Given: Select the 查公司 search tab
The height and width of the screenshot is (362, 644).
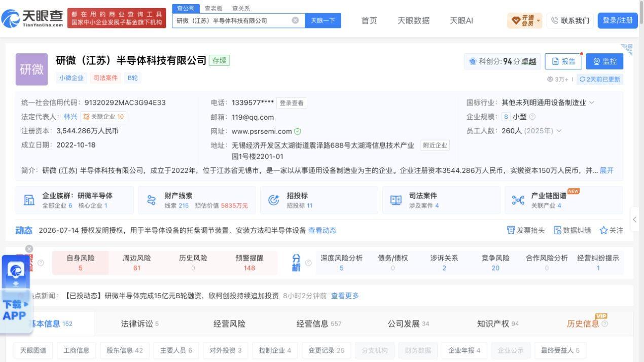Looking at the screenshot, I should [186, 9].
